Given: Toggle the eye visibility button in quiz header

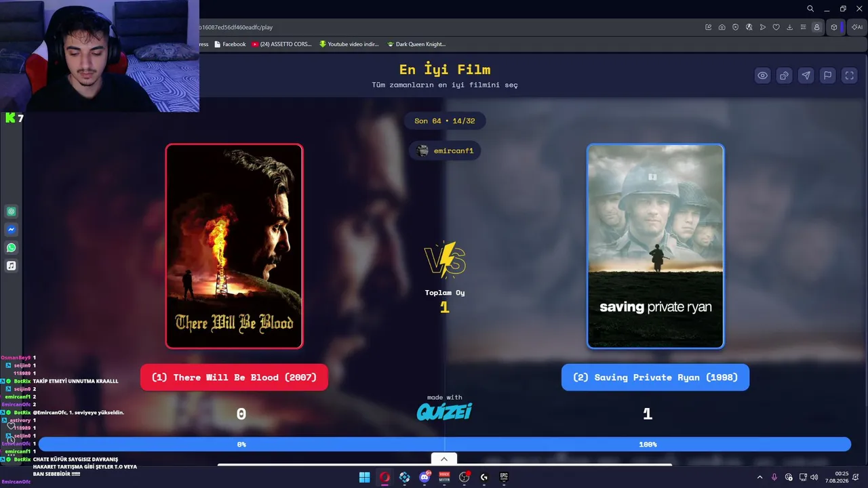Looking at the screenshot, I should [x=763, y=75].
